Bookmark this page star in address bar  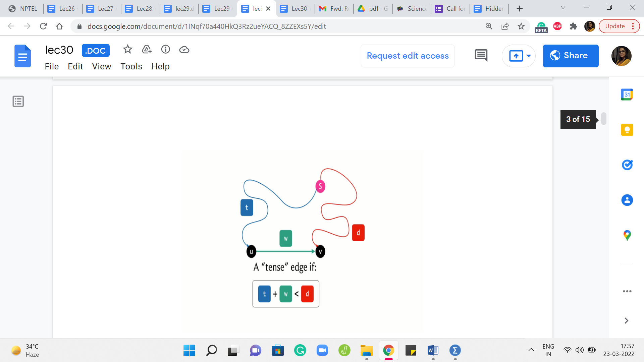pos(521,26)
